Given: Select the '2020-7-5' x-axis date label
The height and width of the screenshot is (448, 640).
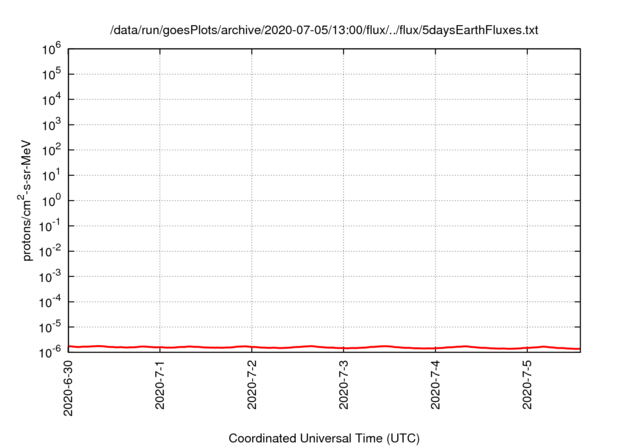Looking at the screenshot, I should click(x=527, y=385).
